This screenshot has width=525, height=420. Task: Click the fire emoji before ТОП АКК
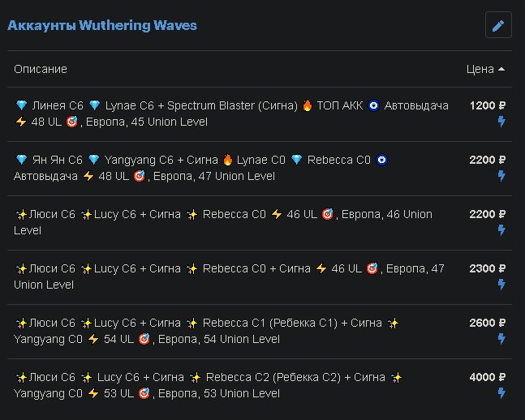point(307,105)
